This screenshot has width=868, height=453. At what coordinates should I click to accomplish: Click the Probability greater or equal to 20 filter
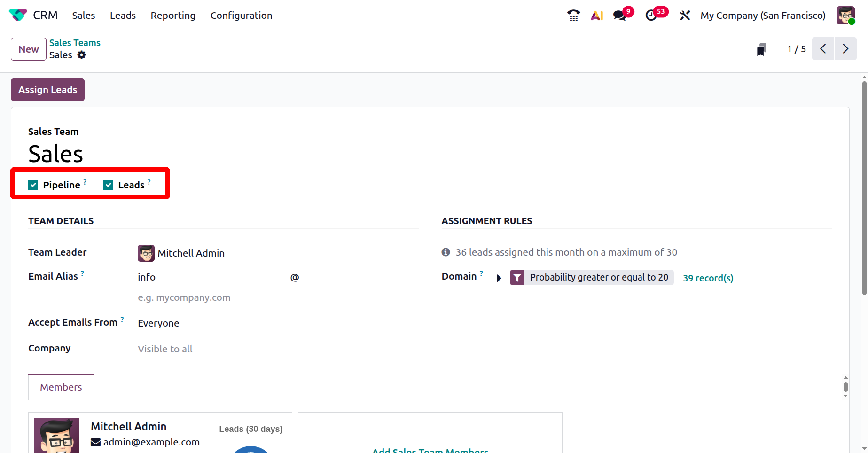pos(599,278)
